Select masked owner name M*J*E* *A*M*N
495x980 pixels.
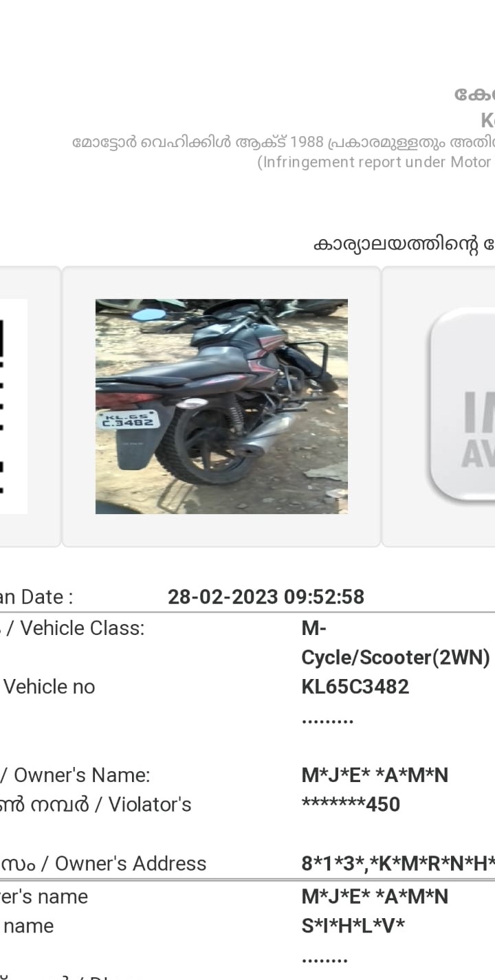375,775
